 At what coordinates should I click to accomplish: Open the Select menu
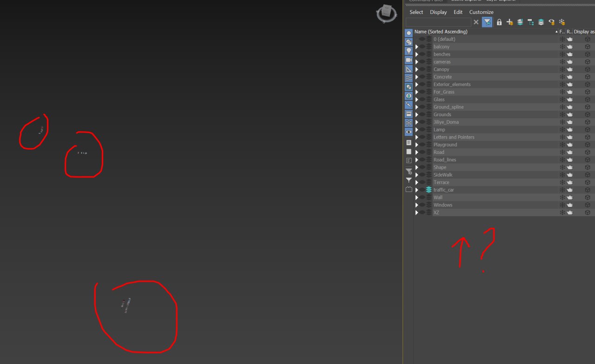tap(416, 12)
